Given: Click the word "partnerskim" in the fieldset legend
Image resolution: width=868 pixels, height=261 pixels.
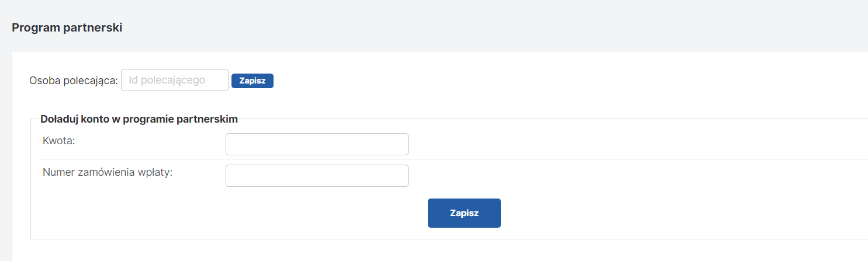Looking at the screenshot, I should tap(210, 119).
